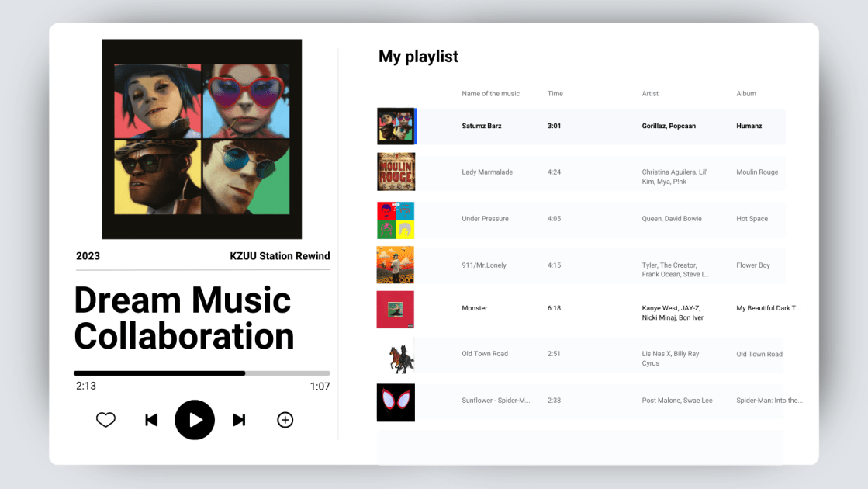Select the Humanz album thumbnail in playlist
The height and width of the screenshot is (489, 868).
(x=396, y=126)
